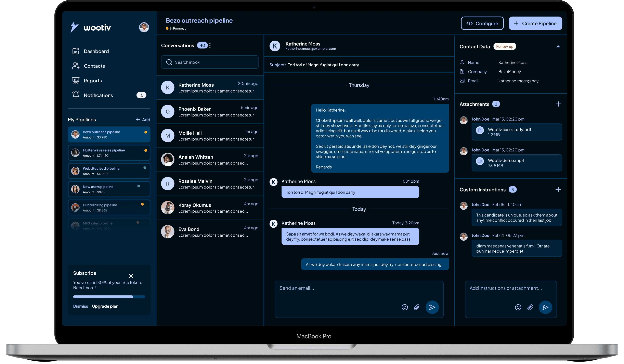Open Notifications via the bell icon

76,95
